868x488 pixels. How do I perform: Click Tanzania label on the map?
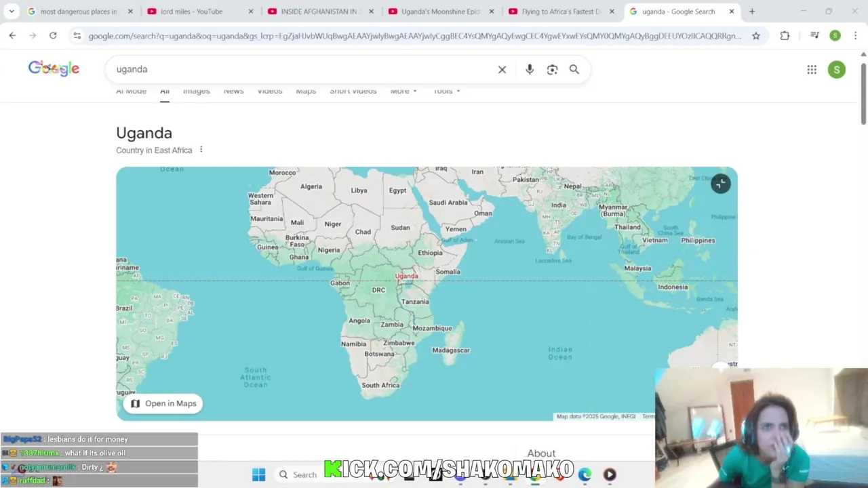(415, 302)
